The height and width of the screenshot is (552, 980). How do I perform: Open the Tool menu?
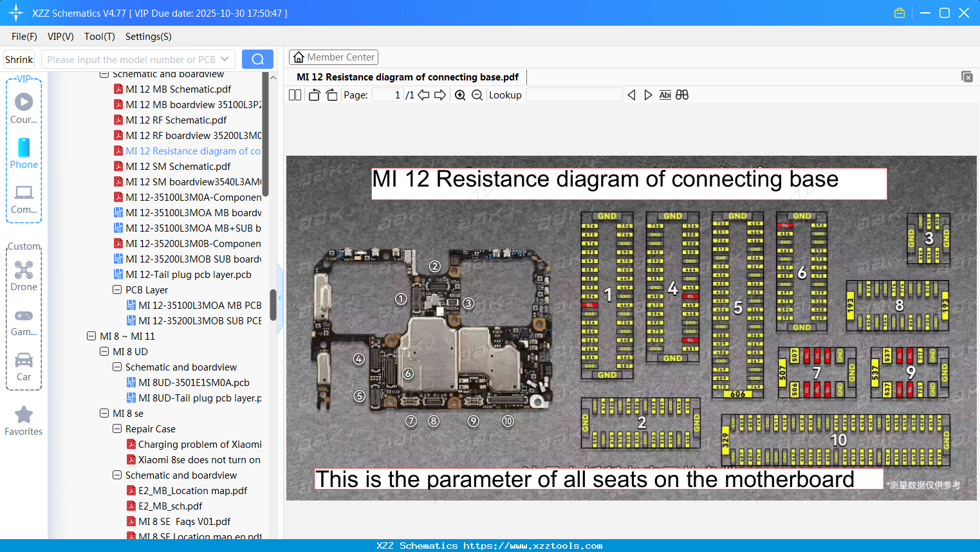click(99, 37)
